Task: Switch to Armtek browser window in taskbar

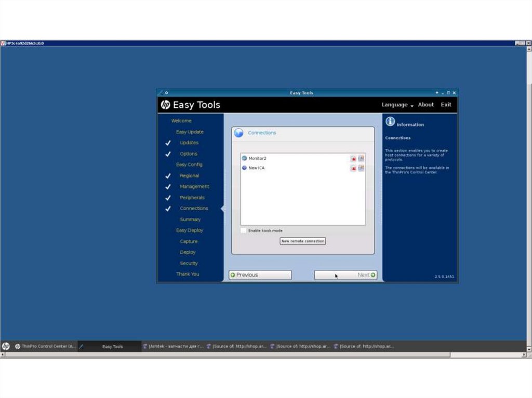Action: pyautogui.click(x=173, y=346)
